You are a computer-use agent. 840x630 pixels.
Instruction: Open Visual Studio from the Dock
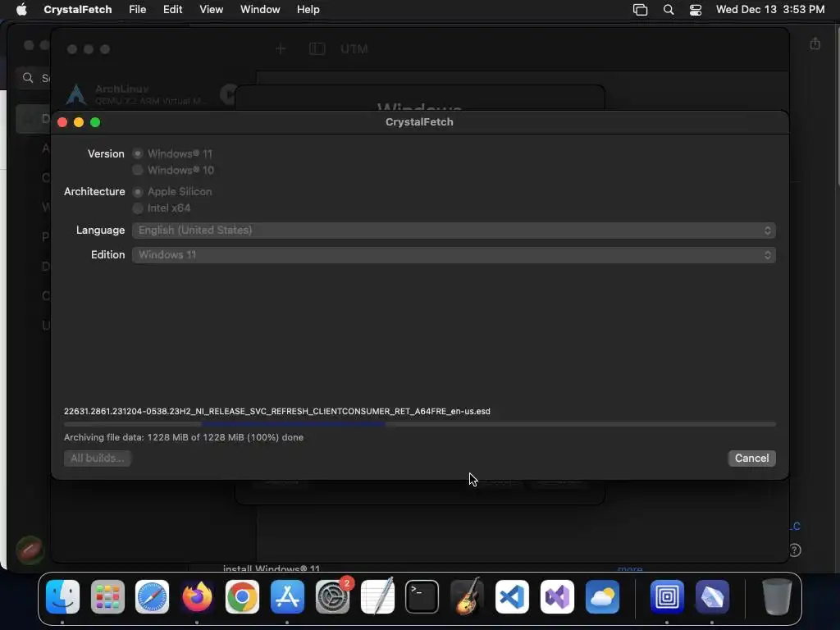pos(557,597)
